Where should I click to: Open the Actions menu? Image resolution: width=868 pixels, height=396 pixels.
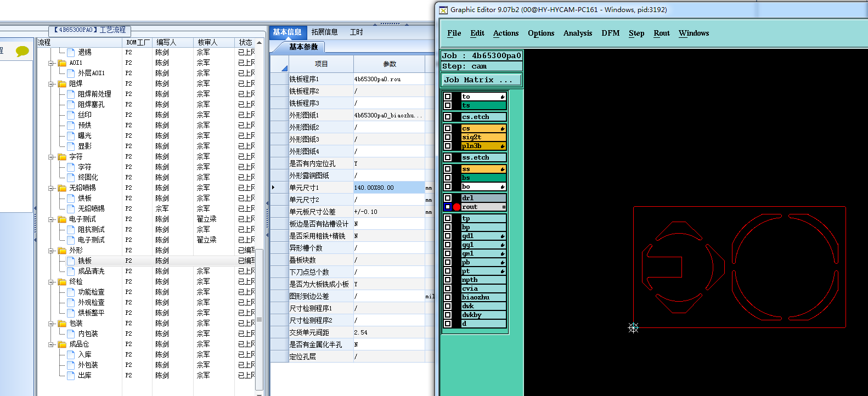coord(506,33)
